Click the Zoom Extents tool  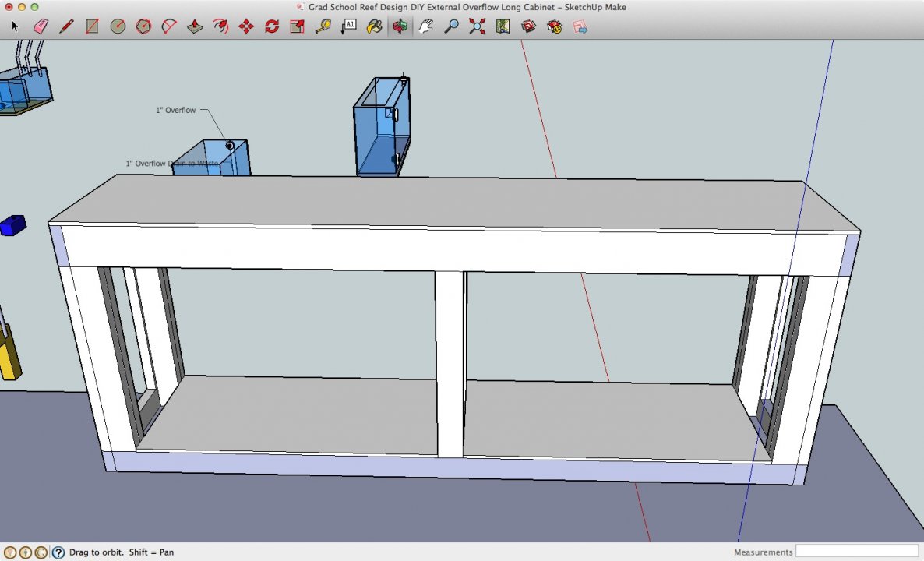(x=477, y=26)
